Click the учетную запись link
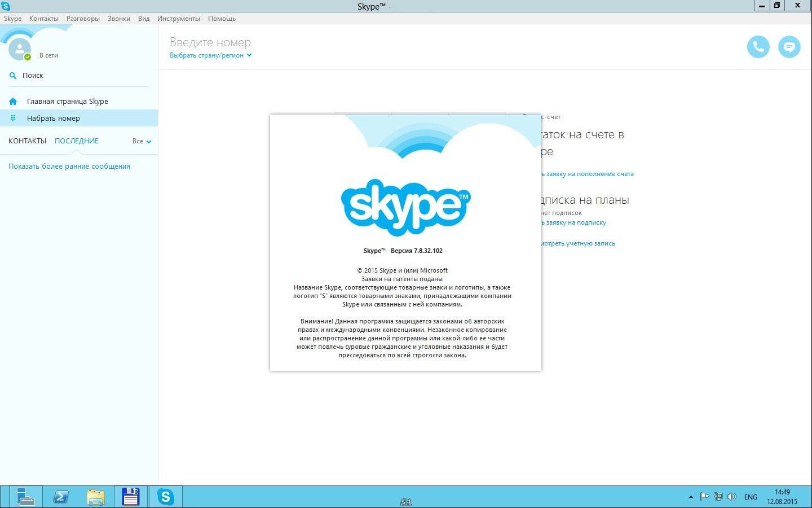Image resolution: width=812 pixels, height=508 pixels. (579, 243)
